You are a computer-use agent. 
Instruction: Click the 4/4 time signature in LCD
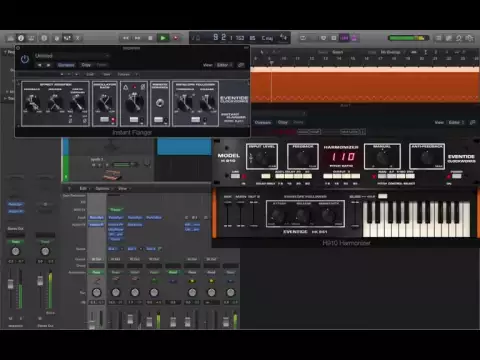[x=283, y=38]
